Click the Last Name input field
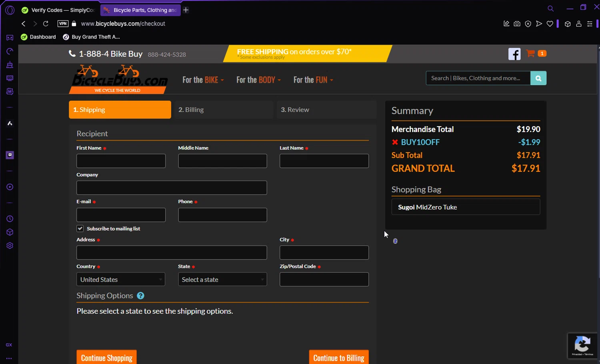The height and width of the screenshot is (364, 600). tap(324, 161)
